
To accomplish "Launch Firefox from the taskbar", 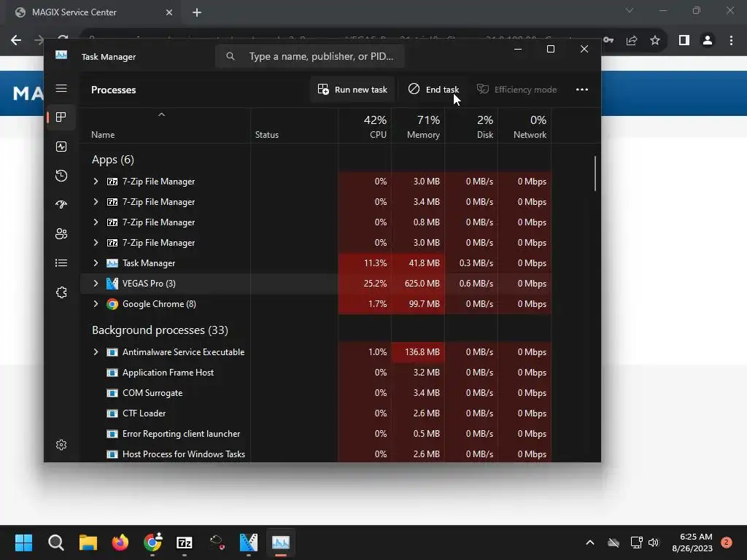I will pos(120,542).
